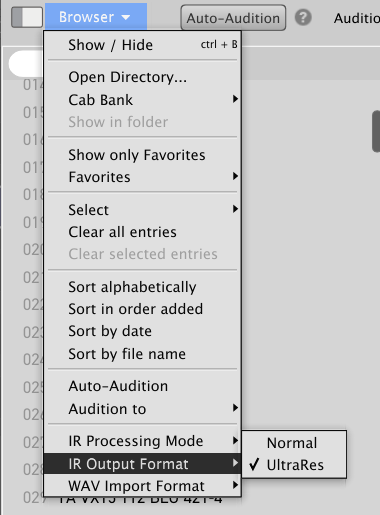Choose Open Directory... from menu
380x515 pixels.
pyautogui.click(x=142, y=77)
